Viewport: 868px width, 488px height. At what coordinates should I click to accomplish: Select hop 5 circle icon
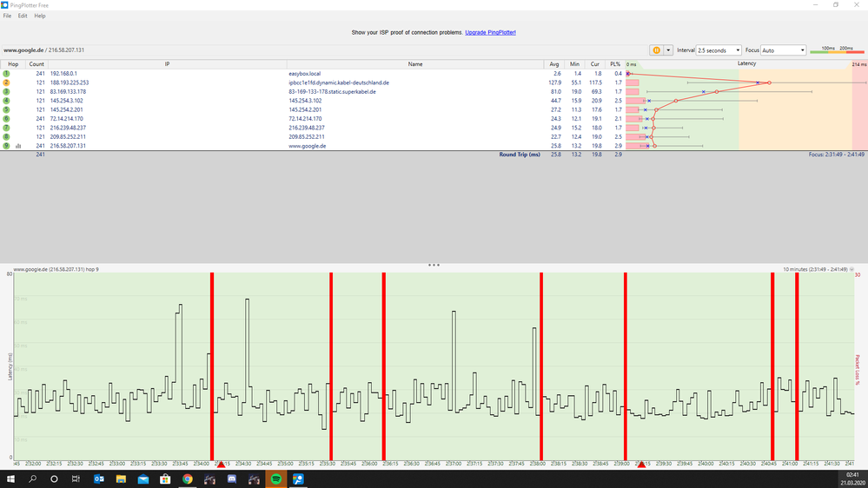click(6, 109)
